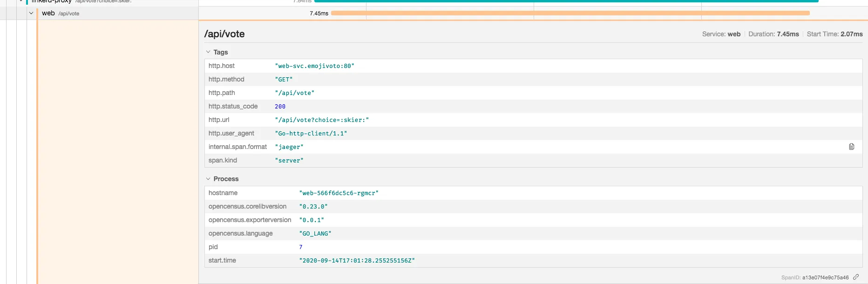Click the hostname process key

(x=223, y=193)
